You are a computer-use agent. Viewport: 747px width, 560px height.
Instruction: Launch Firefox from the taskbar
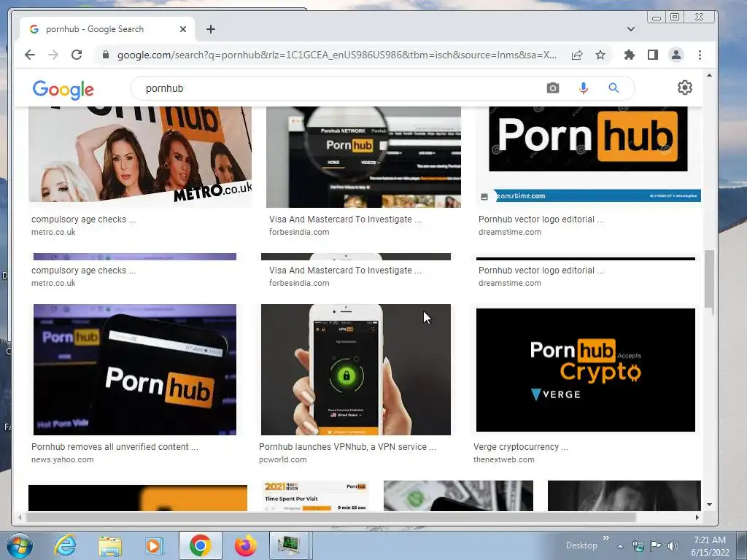click(245, 545)
